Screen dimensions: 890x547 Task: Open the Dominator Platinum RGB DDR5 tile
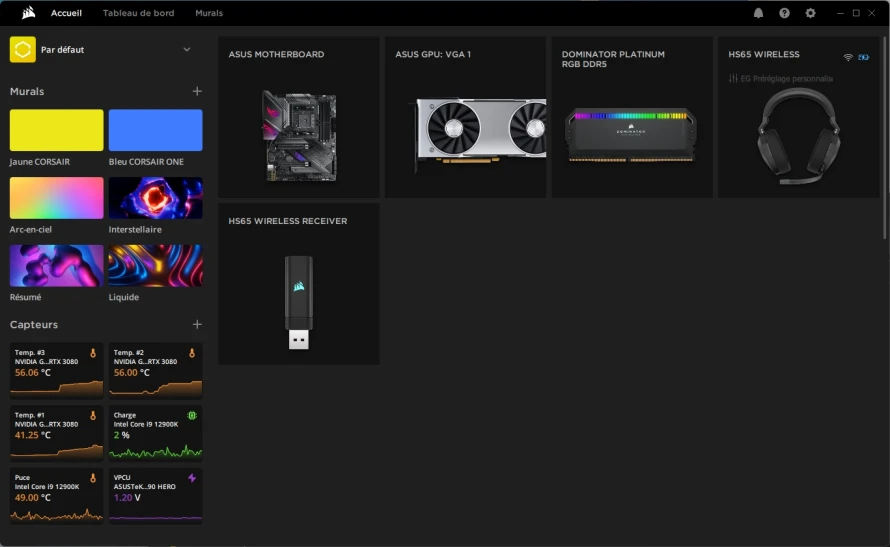(632, 117)
